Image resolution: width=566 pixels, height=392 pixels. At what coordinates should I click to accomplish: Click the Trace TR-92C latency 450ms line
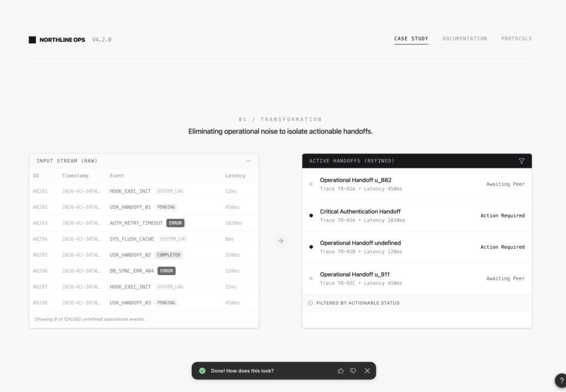pos(361,283)
